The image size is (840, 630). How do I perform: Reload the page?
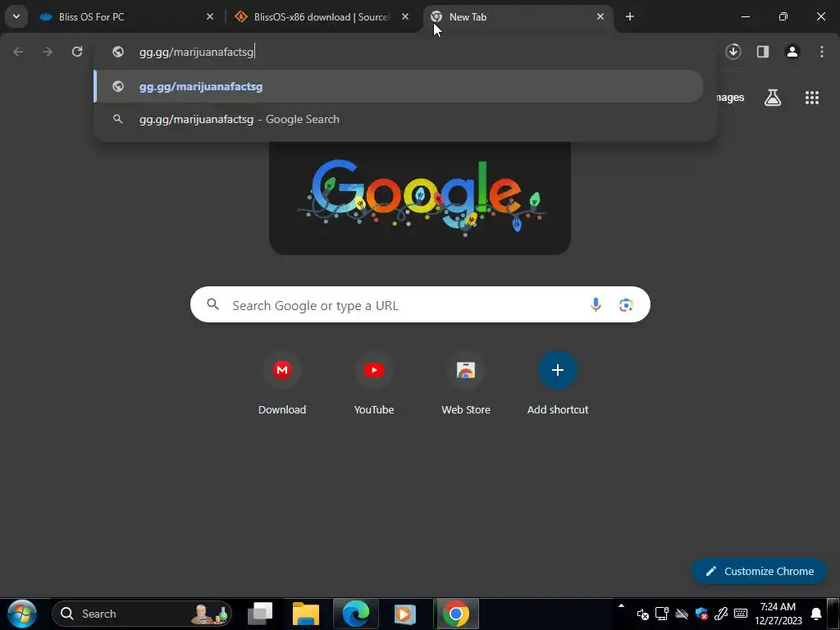point(77,52)
